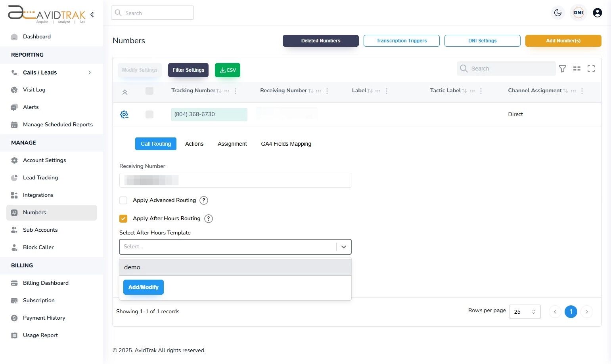
Task: Go to the previous page of records
Action: click(555, 312)
